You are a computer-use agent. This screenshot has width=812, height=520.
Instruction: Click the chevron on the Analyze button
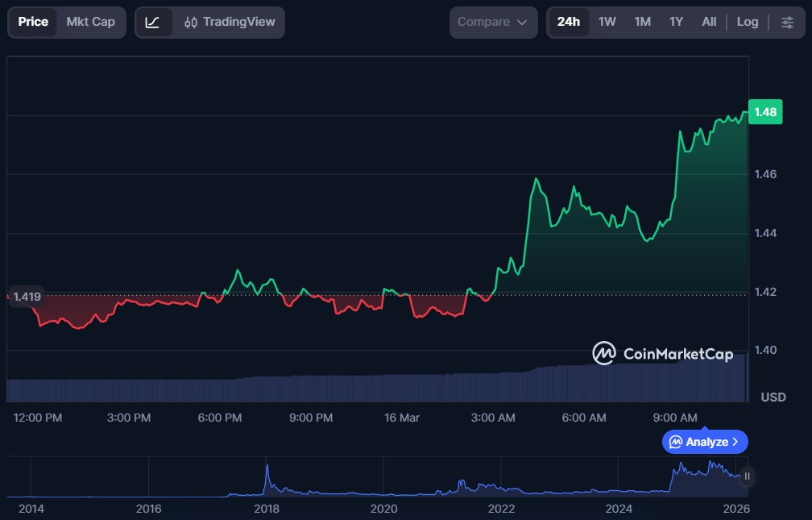point(735,442)
